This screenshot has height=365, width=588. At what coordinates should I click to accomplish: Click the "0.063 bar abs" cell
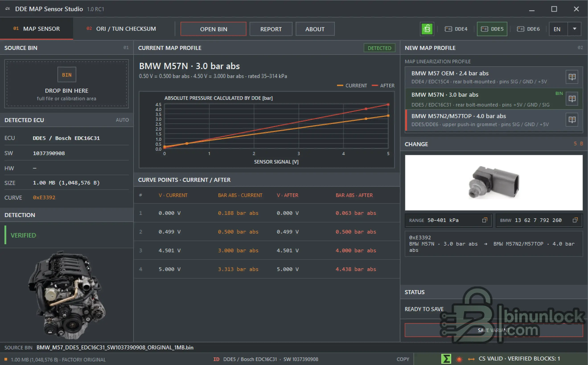[356, 213]
